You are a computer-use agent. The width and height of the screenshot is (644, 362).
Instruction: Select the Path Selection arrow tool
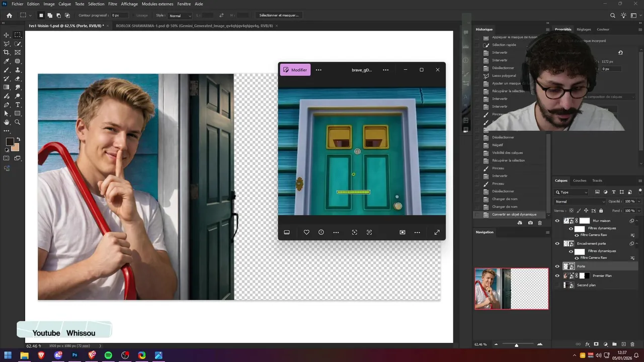[x=7, y=114]
